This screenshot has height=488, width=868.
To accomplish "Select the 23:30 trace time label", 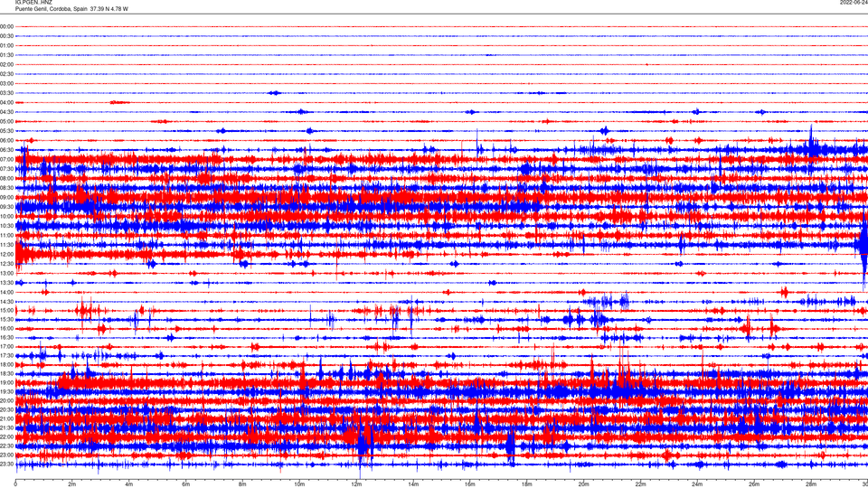I will pyautogui.click(x=6, y=465).
